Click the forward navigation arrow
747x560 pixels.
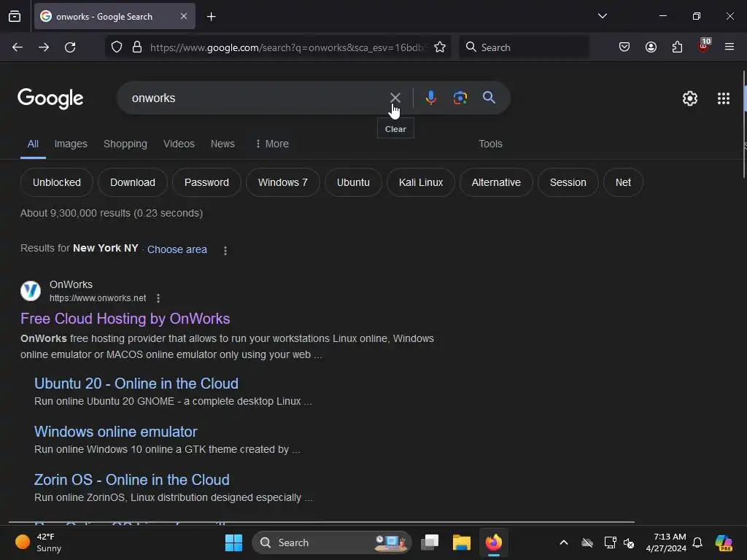44,47
